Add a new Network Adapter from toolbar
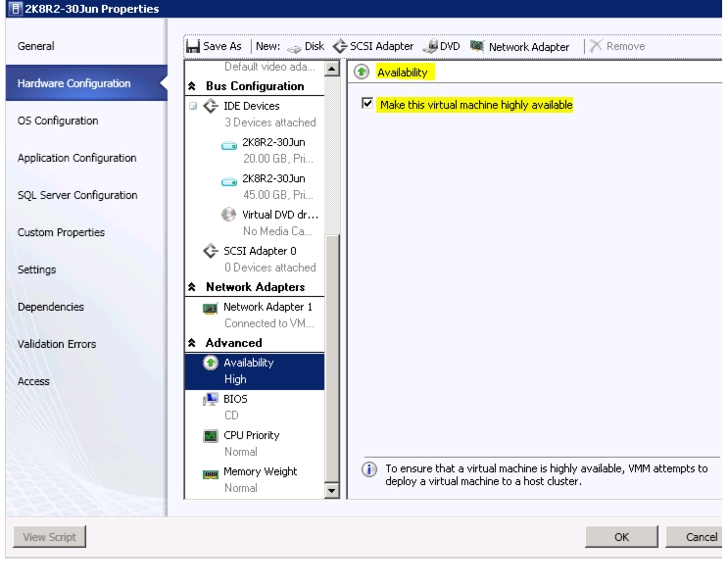This screenshot has width=728, height=588. pyautogui.click(x=519, y=46)
